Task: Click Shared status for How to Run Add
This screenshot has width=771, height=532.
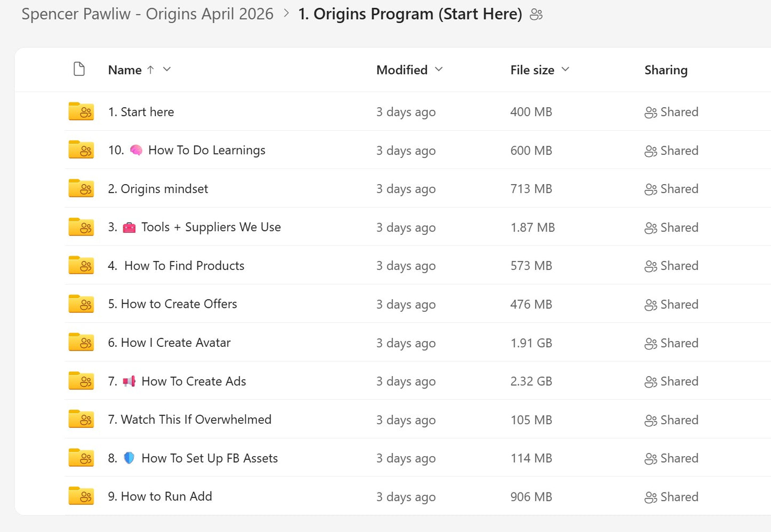Action: pos(671,497)
